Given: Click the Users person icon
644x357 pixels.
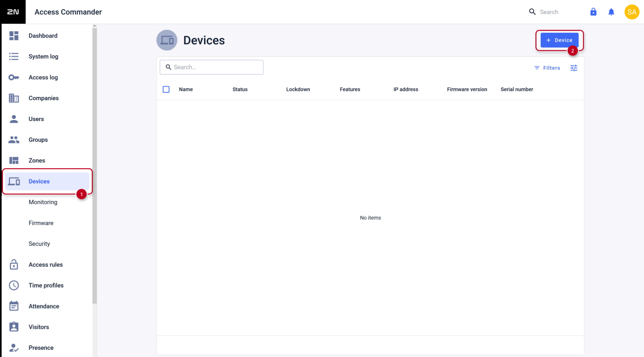Looking at the screenshot, I should (x=14, y=119).
